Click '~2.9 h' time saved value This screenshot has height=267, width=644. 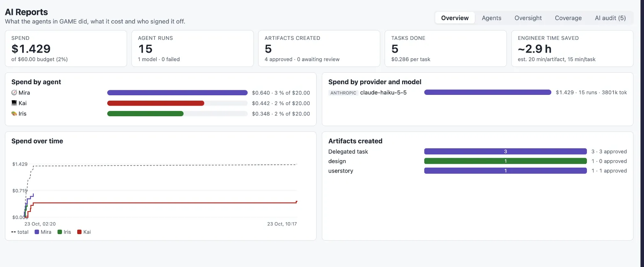pos(534,49)
